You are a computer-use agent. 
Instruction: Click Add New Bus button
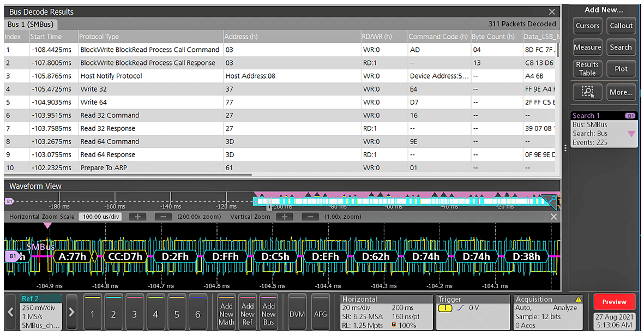pyautogui.click(x=269, y=312)
